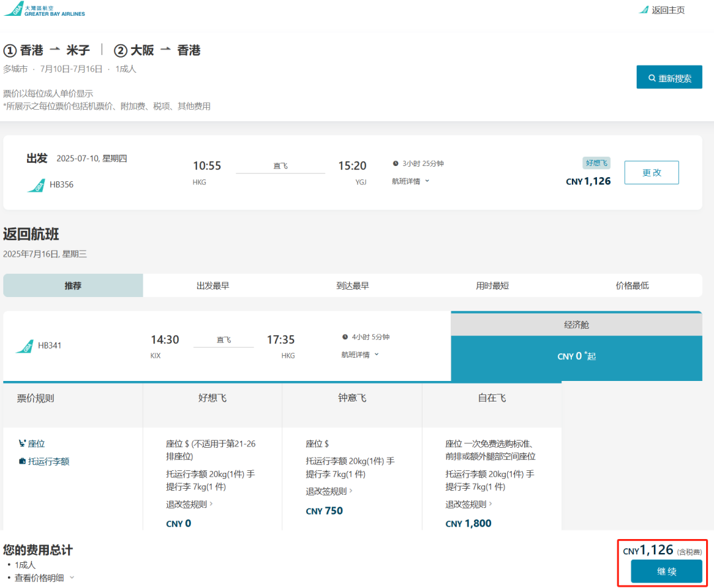Click the 重新搜索 search button
This screenshot has height=588, width=714.
coord(670,77)
